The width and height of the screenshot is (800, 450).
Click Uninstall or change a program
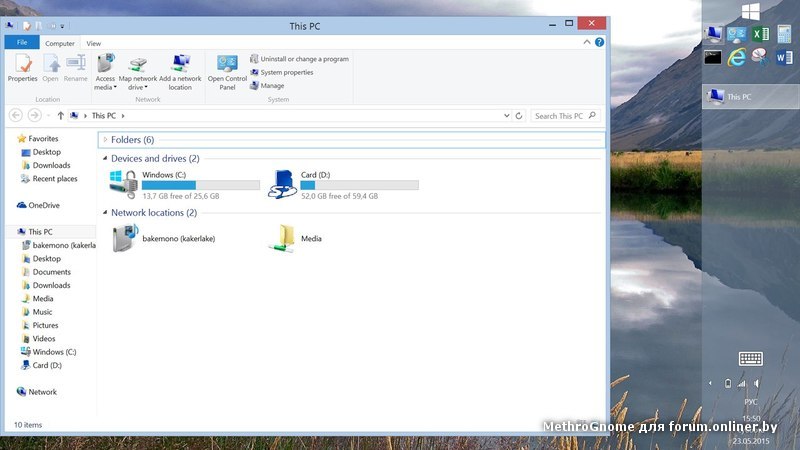pyautogui.click(x=304, y=59)
